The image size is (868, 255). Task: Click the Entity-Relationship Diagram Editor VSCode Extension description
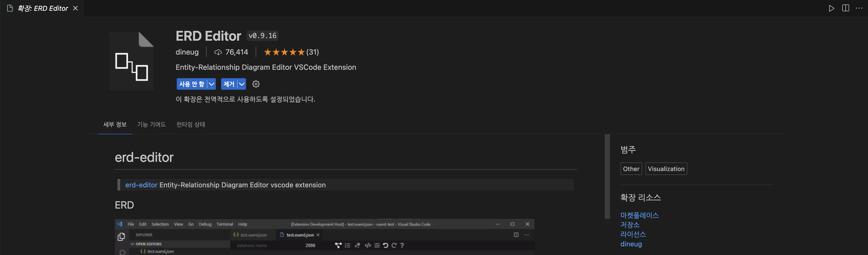coord(266,67)
